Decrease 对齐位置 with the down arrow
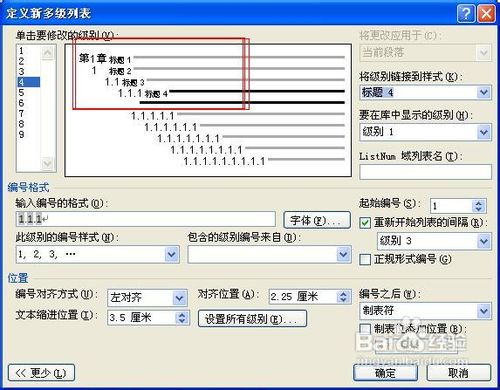500x390 pixels. pos(344,300)
